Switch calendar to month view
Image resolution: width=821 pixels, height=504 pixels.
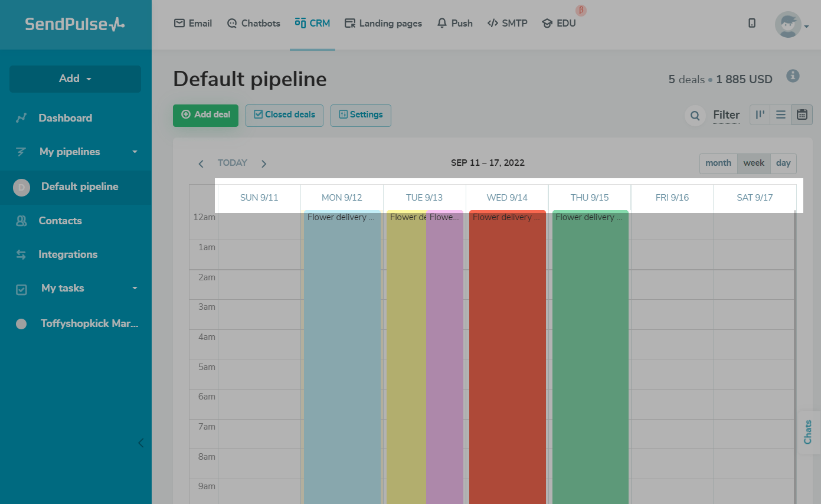pyautogui.click(x=718, y=163)
